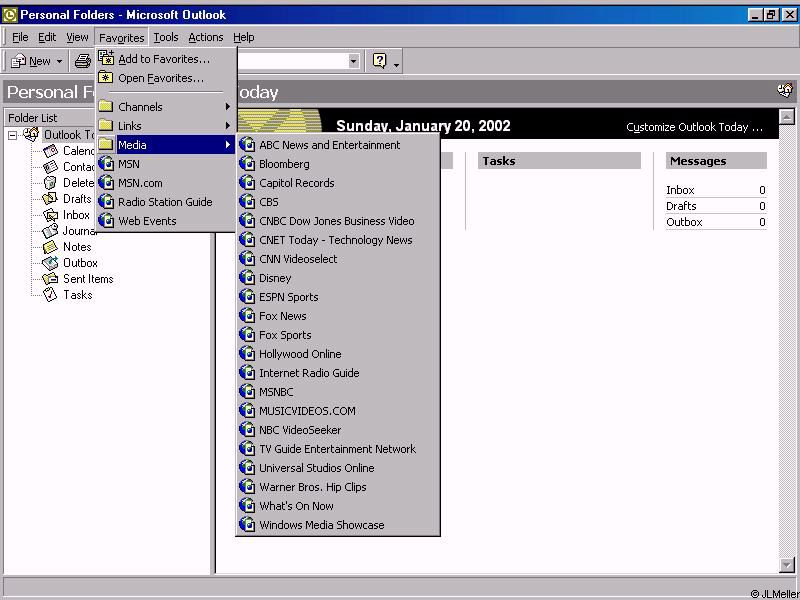Open the Outbox link under Messages
This screenshot has height=600, width=800.
(x=684, y=222)
